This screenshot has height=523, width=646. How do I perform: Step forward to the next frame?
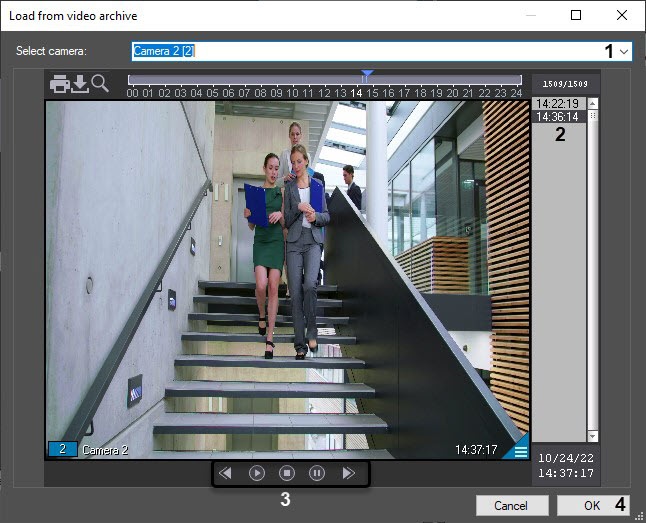pos(348,473)
